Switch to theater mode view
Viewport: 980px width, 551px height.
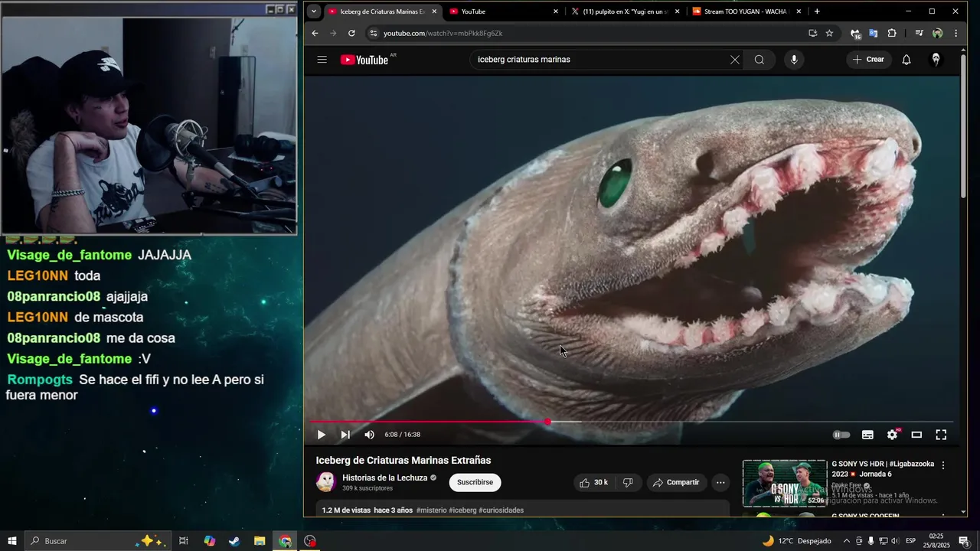916,435
